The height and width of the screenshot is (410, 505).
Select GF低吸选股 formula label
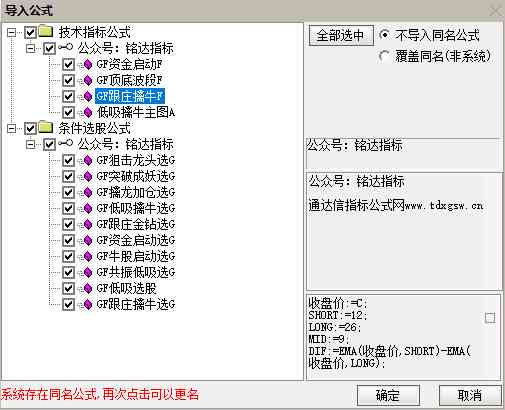pyautogui.click(x=126, y=288)
